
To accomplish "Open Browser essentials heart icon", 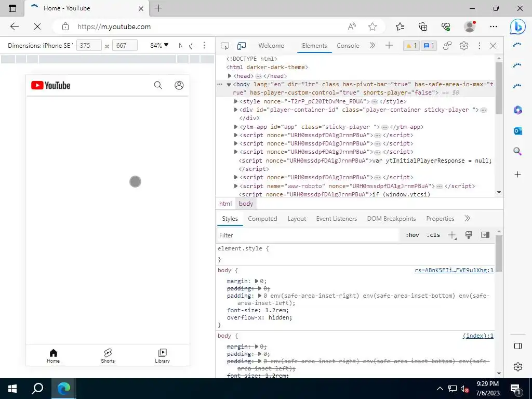I will click(x=446, y=26).
